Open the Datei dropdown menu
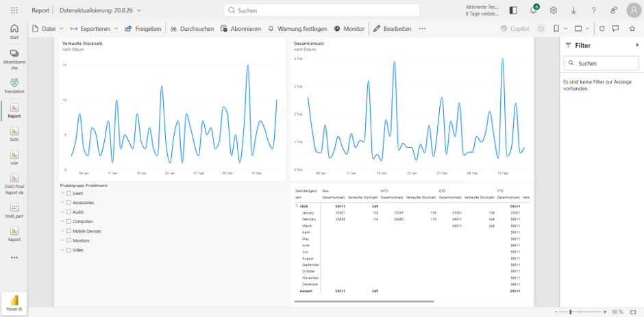This screenshot has width=644, height=317. pos(48,29)
